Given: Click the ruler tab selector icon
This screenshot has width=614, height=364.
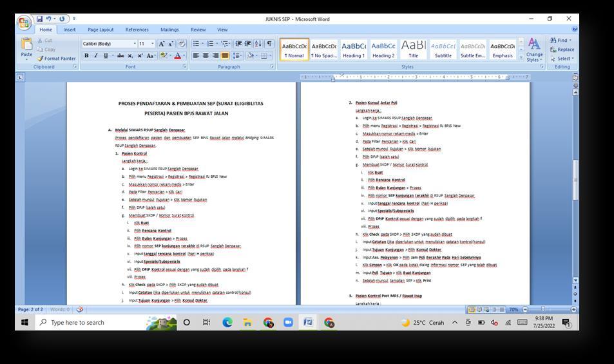Looking at the screenshot, I should [x=20, y=77].
